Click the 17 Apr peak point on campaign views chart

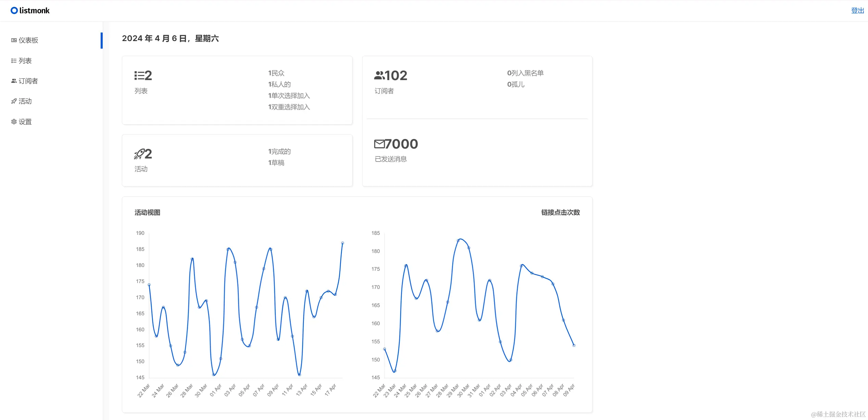click(x=343, y=243)
